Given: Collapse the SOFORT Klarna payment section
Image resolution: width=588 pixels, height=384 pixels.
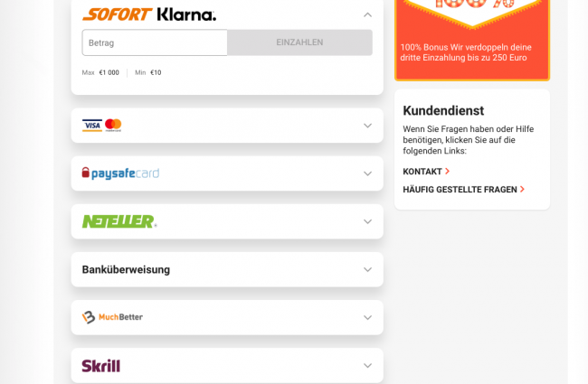Looking at the screenshot, I should [x=367, y=15].
